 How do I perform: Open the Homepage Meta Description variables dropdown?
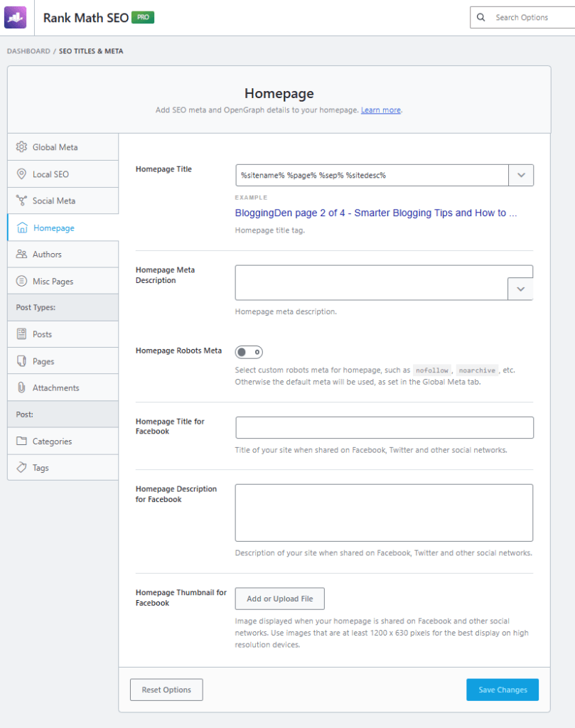521,289
